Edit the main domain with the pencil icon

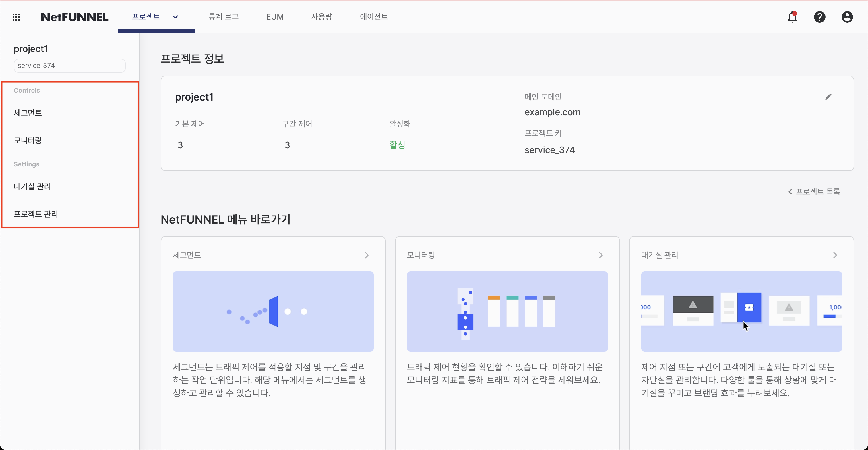click(829, 97)
